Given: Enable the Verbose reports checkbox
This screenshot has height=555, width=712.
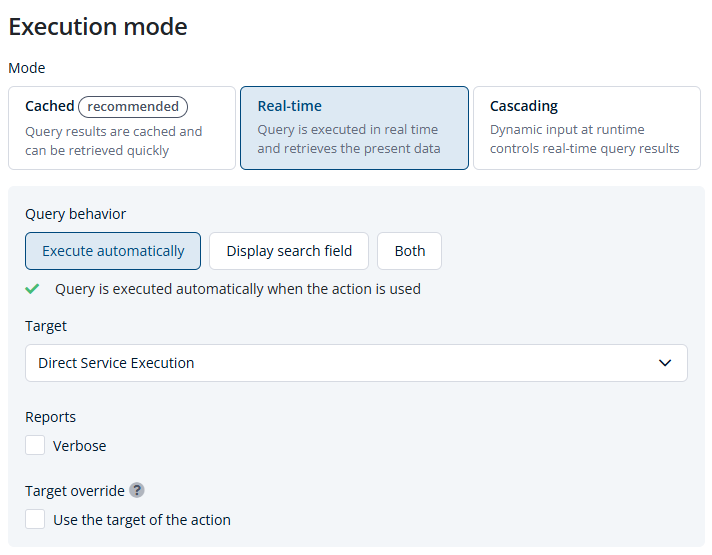Looking at the screenshot, I should tap(35, 445).
